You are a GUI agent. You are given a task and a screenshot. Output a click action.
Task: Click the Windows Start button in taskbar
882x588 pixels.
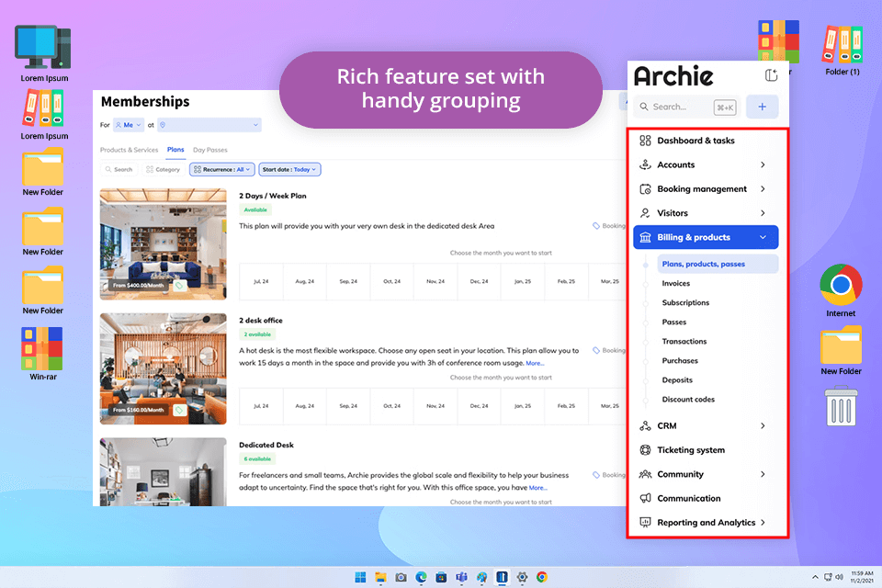coord(360,577)
